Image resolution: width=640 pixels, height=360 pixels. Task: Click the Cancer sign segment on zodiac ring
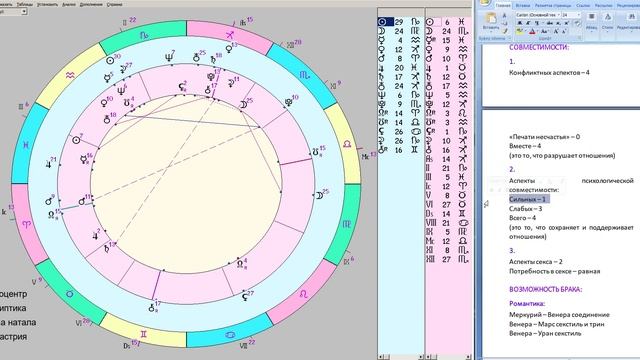[x=230, y=334]
